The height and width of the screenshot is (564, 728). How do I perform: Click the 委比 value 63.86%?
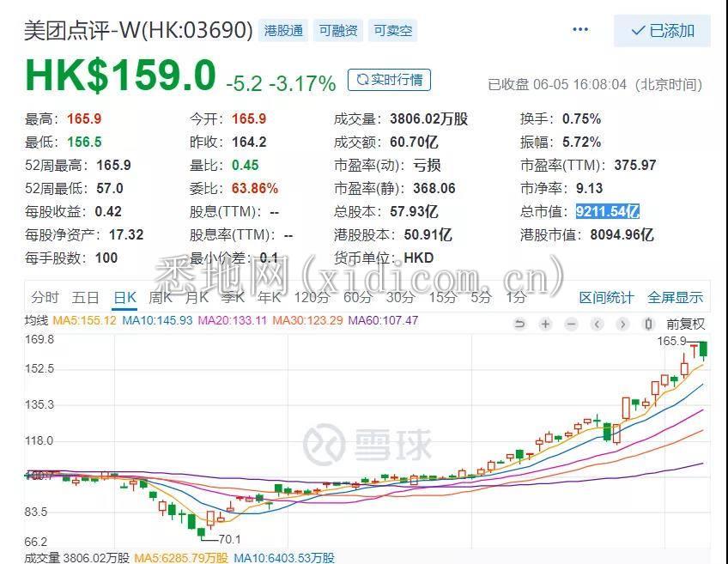point(254,189)
